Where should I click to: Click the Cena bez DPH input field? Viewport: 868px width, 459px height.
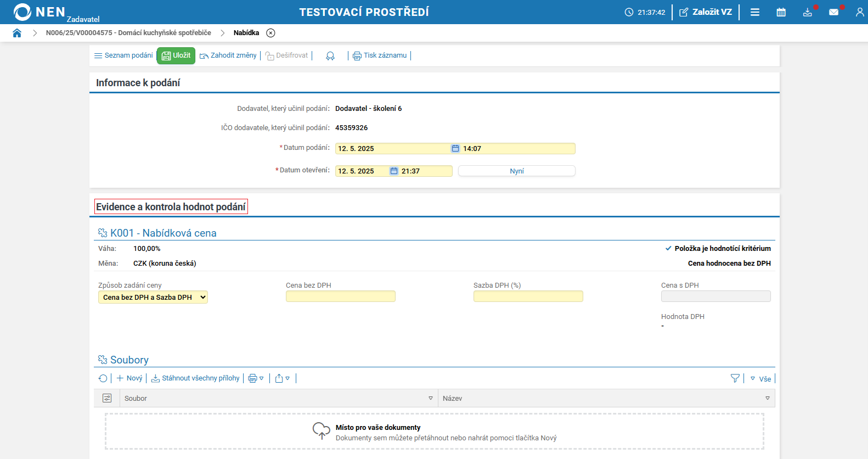point(340,296)
